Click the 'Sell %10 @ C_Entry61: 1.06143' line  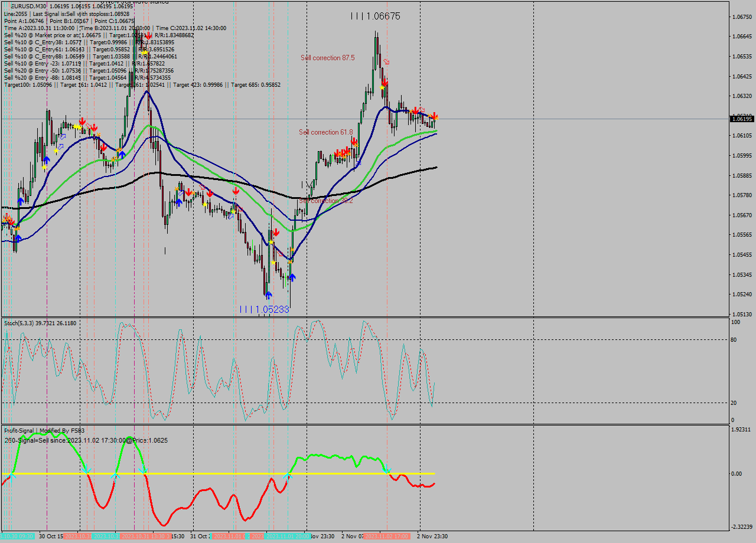point(89,49)
